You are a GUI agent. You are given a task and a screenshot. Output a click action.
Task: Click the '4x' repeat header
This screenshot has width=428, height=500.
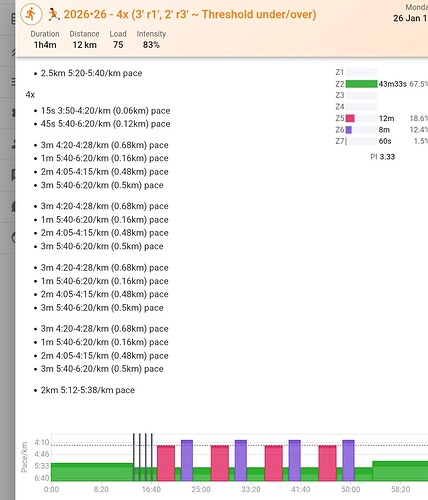30,95
